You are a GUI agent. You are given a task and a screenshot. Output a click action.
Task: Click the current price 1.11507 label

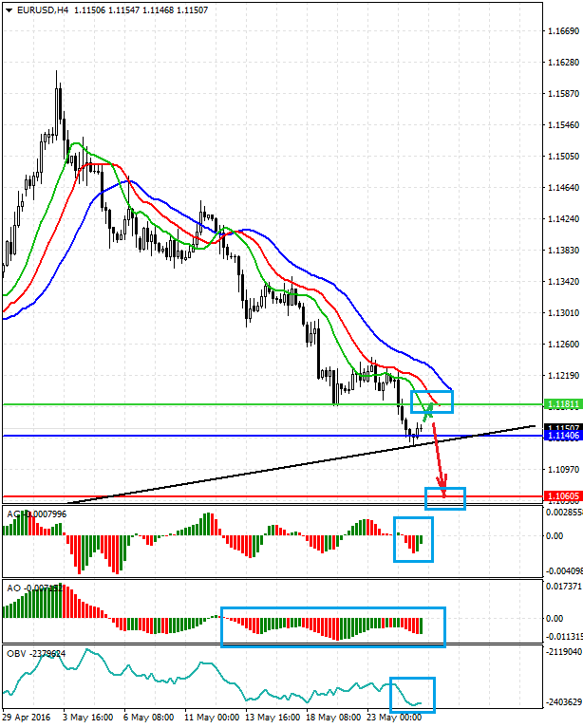coord(560,428)
